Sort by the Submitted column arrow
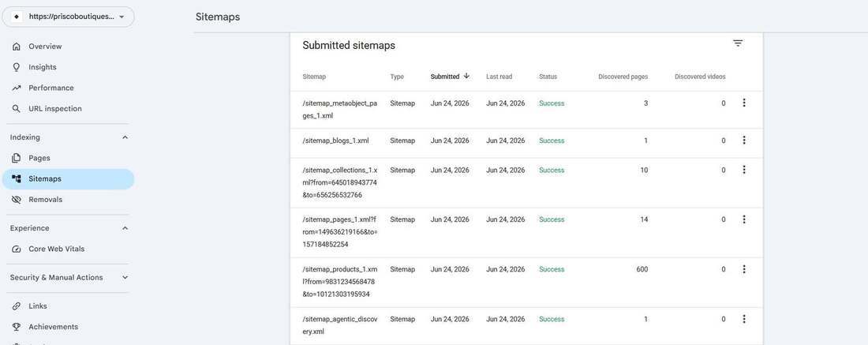868x345 pixels. click(x=466, y=77)
